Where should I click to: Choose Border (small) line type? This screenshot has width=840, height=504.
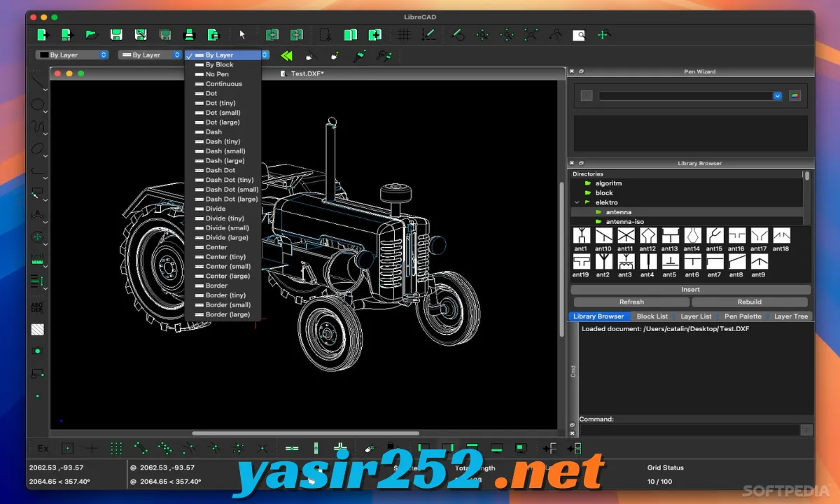point(223,304)
